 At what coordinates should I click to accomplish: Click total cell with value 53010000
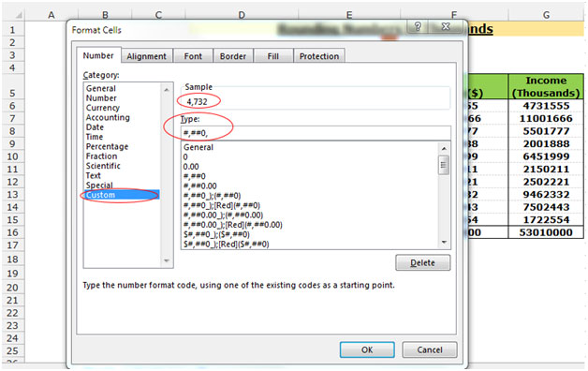(x=546, y=232)
